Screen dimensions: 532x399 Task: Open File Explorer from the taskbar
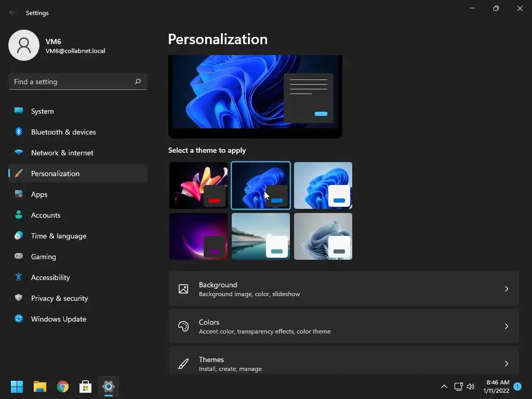tap(39, 387)
